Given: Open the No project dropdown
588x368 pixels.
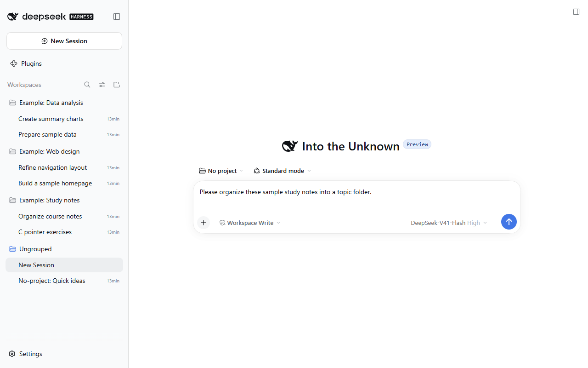Looking at the screenshot, I should click(221, 171).
